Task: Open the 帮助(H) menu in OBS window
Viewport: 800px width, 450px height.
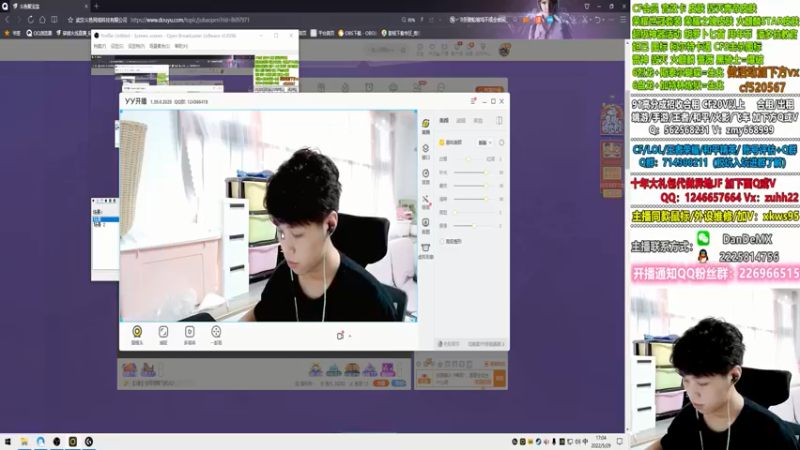Action: coord(181,46)
